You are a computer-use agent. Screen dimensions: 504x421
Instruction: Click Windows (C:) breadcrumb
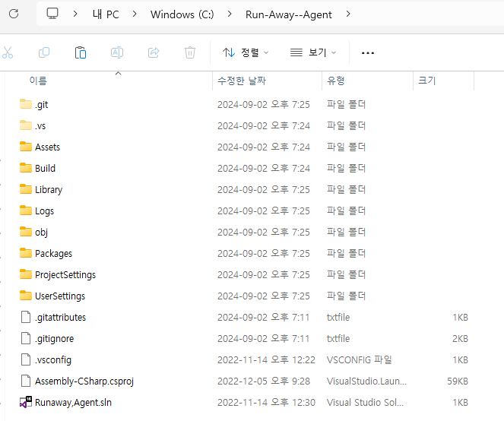182,14
